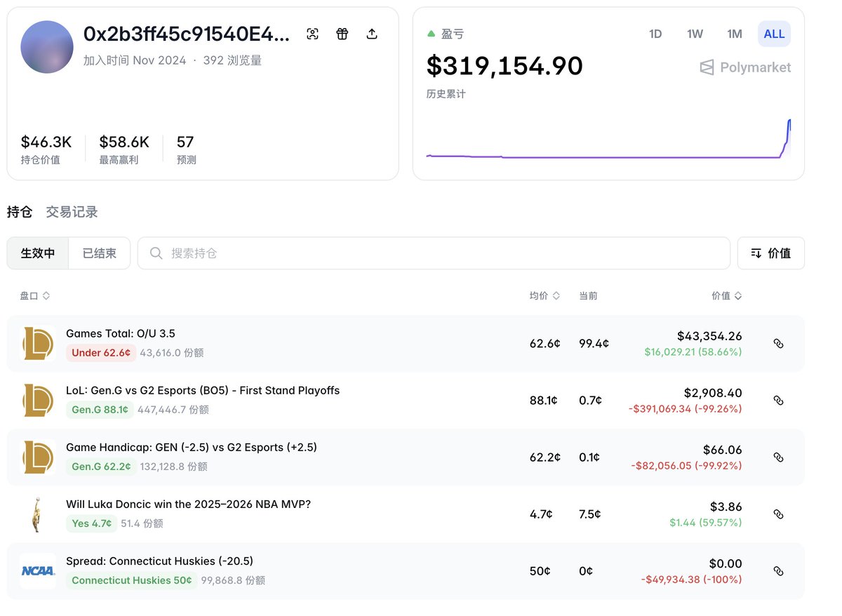Image resolution: width=842 pixels, height=616 pixels.
Task: Click the gift icon in profile header
Action: 342,34
